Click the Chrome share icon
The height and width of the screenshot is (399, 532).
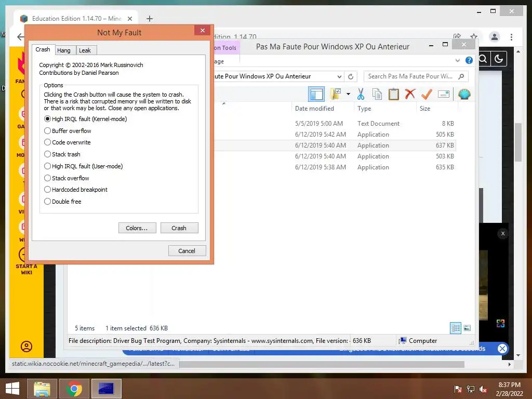457,36
